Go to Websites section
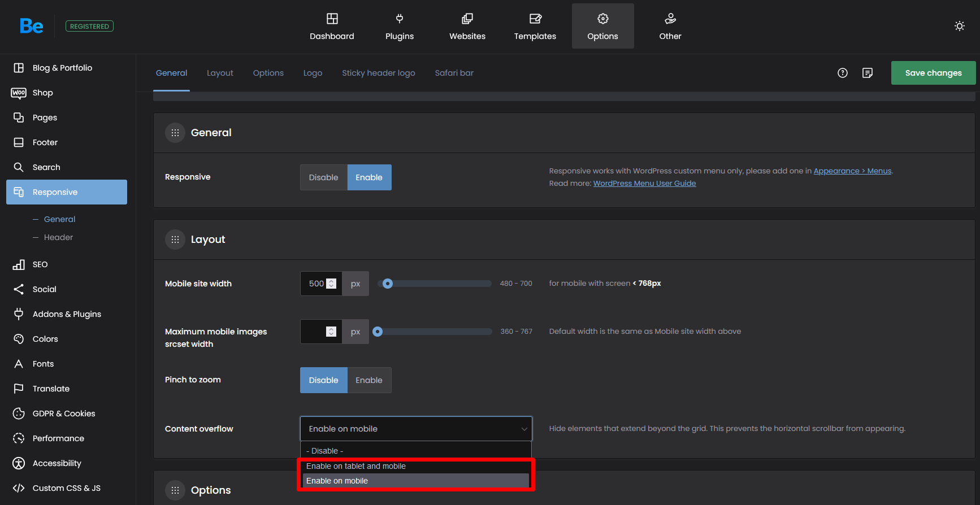The width and height of the screenshot is (980, 505). click(x=467, y=26)
